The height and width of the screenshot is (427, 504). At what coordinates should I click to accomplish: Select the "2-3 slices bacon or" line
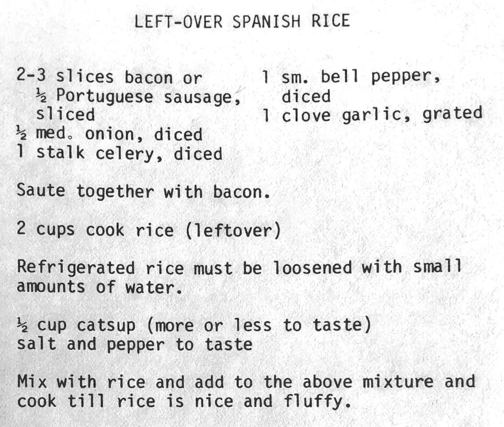coord(109,77)
